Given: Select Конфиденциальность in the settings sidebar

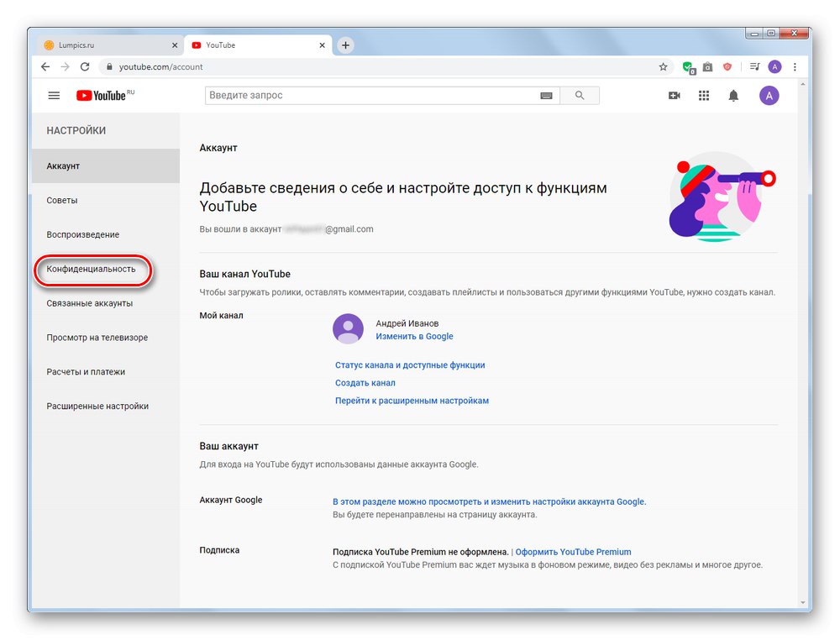Looking at the screenshot, I should (92, 270).
